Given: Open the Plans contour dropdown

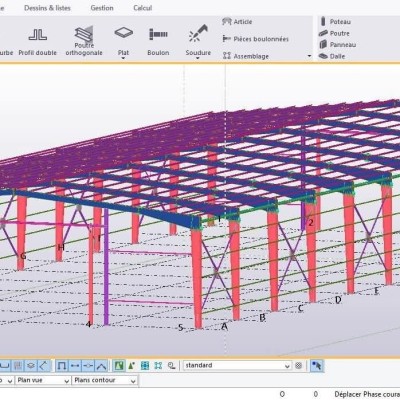Looking at the screenshot, I should tap(105, 380).
